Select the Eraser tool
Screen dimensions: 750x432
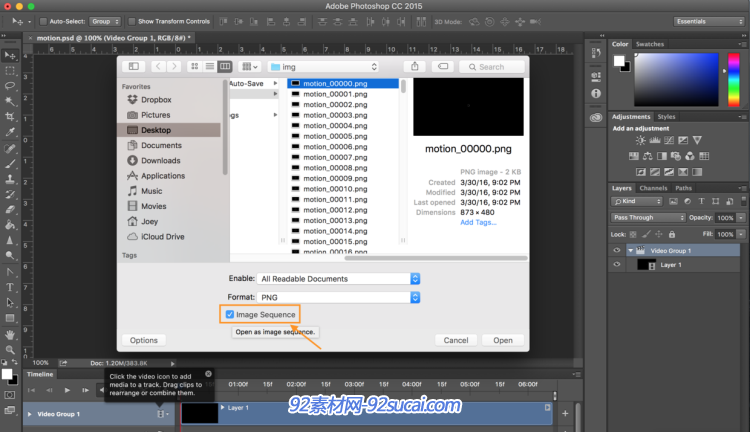click(x=10, y=210)
